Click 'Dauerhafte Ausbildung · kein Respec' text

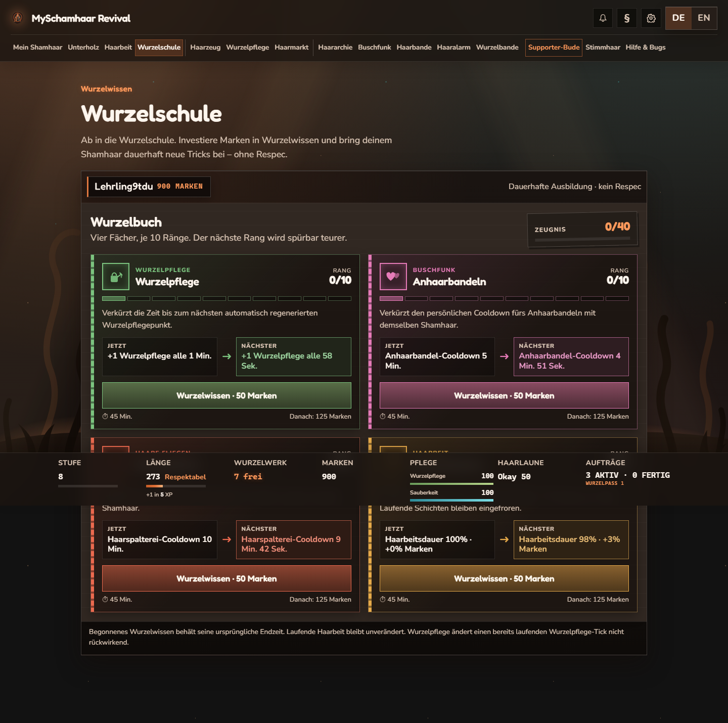[575, 187]
